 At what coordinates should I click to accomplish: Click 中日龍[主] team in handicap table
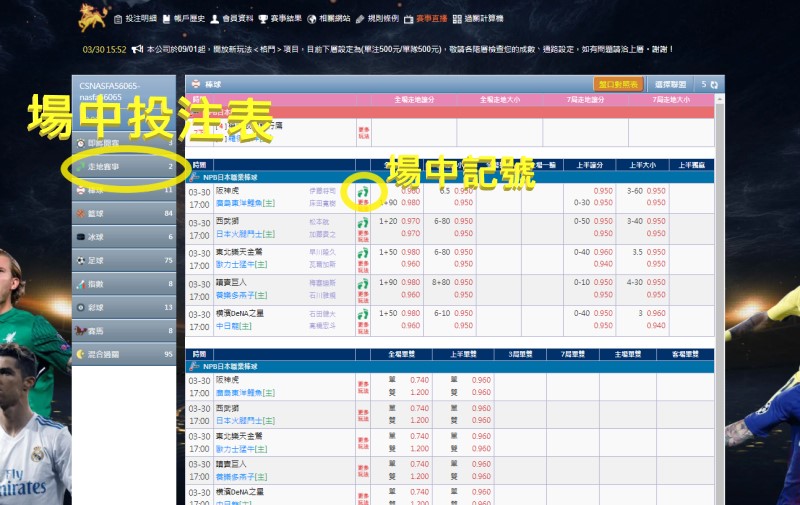pos(233,326)
